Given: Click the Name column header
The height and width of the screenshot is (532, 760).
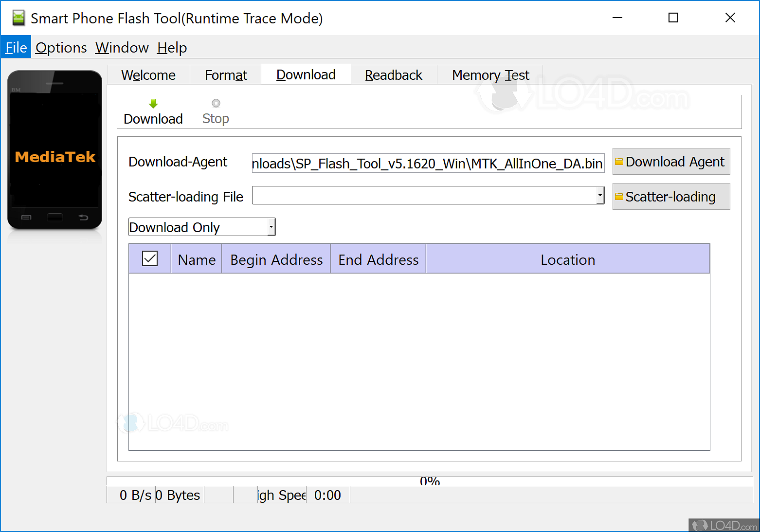Looking at the screenshot, I should pyautogui.click(x=197, y=259).
